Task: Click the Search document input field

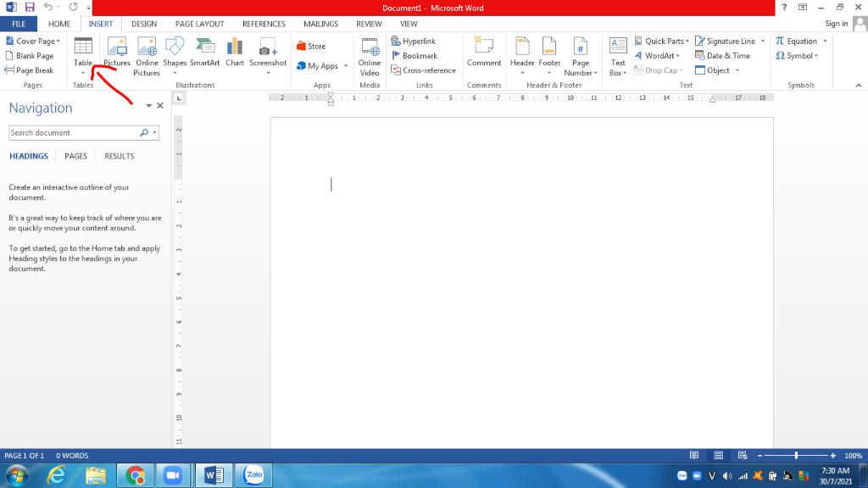Action: [74, 133]
